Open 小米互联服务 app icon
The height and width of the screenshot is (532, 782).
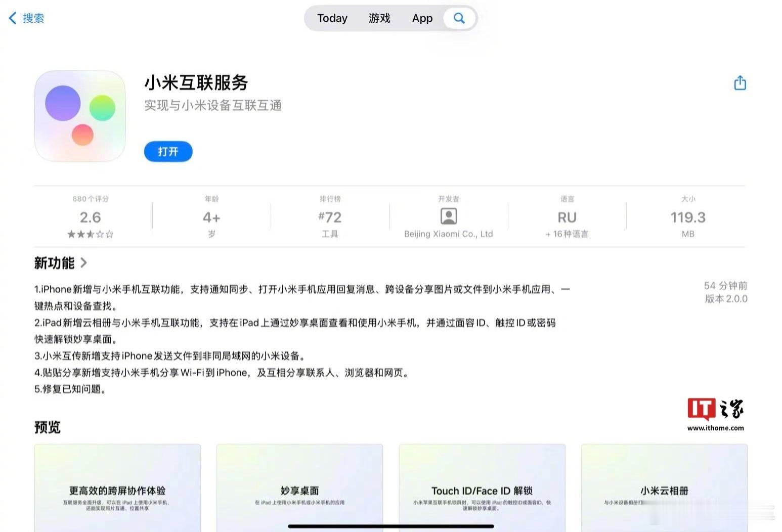pos(80,116)
